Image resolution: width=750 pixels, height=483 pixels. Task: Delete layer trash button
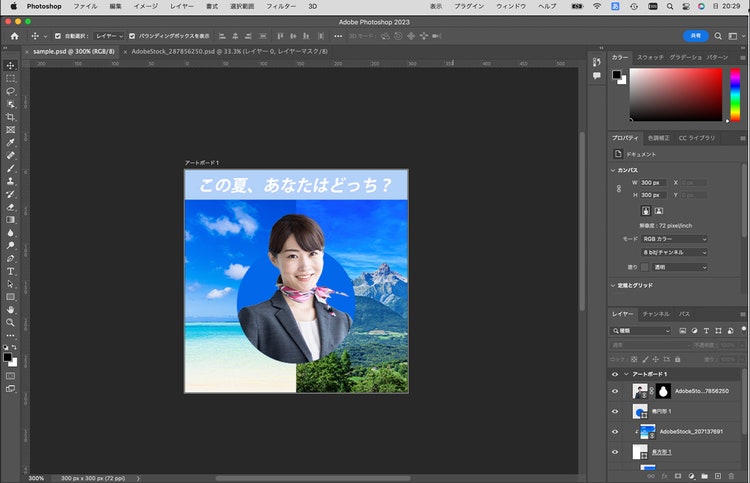[x=731, y=476]
